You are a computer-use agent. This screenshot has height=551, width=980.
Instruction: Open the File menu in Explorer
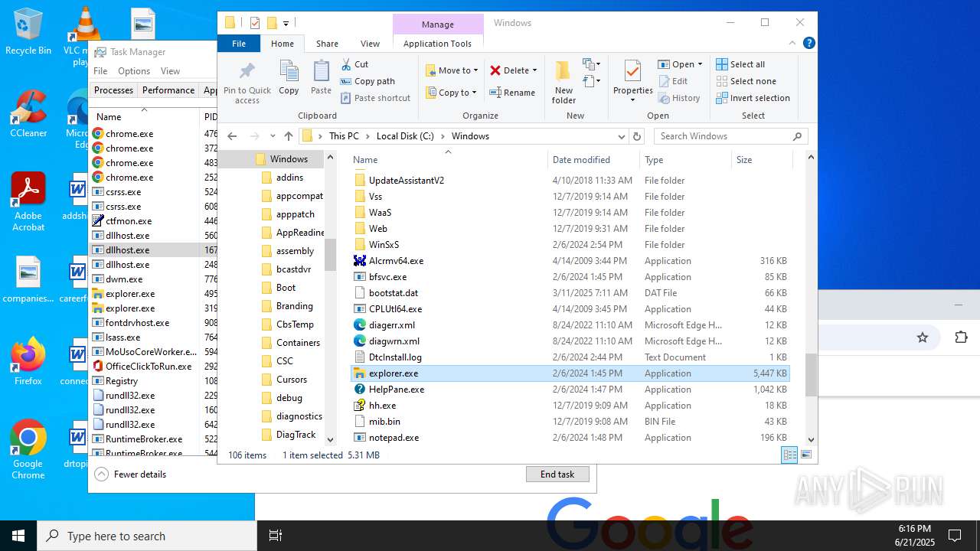239,44
